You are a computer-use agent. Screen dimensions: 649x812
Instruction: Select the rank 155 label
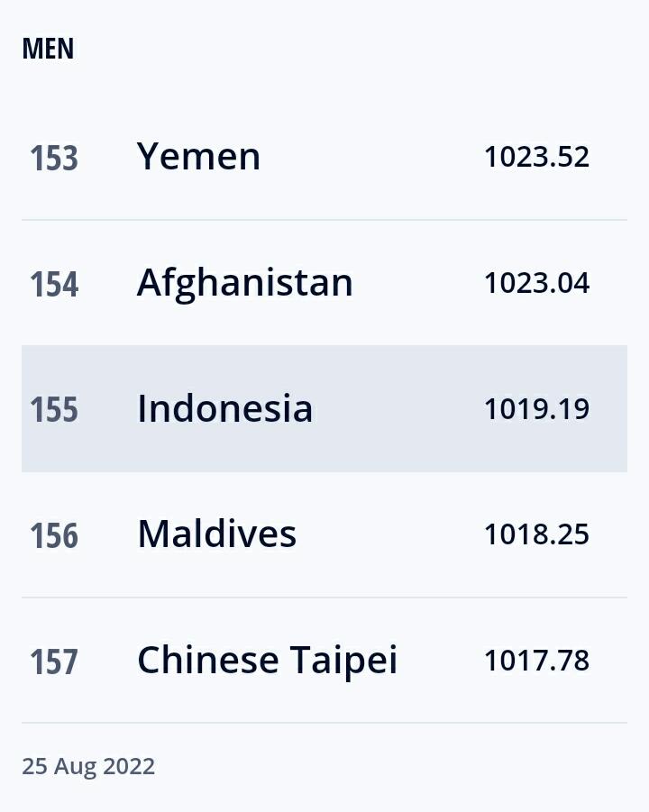point(54,410)
